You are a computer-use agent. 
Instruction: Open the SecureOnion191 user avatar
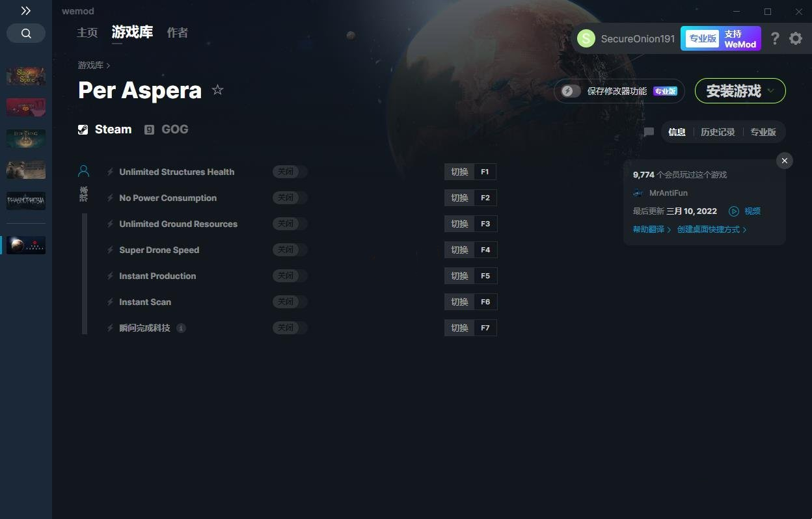click(x=586, y=38)
